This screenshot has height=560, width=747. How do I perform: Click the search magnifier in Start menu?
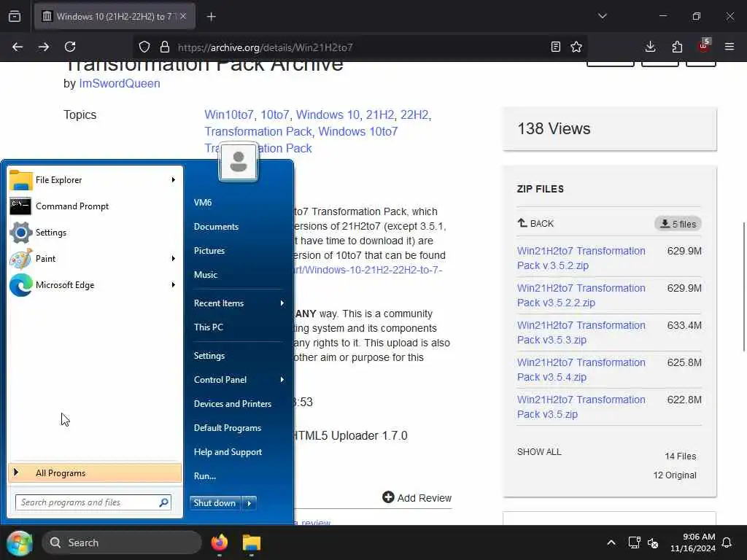click(163, 502)
